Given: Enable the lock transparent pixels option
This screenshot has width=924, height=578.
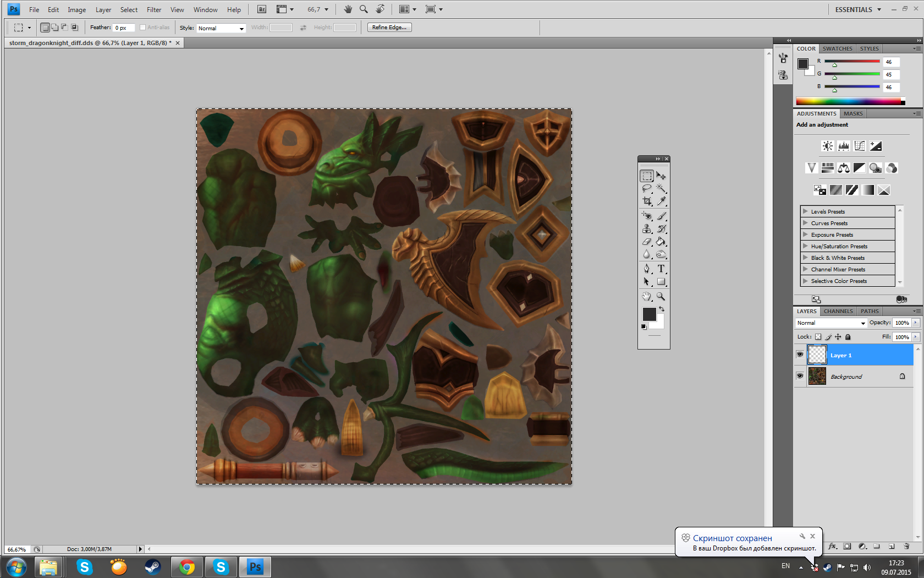Looking at the screenshot, I should (x=818, y=337).
